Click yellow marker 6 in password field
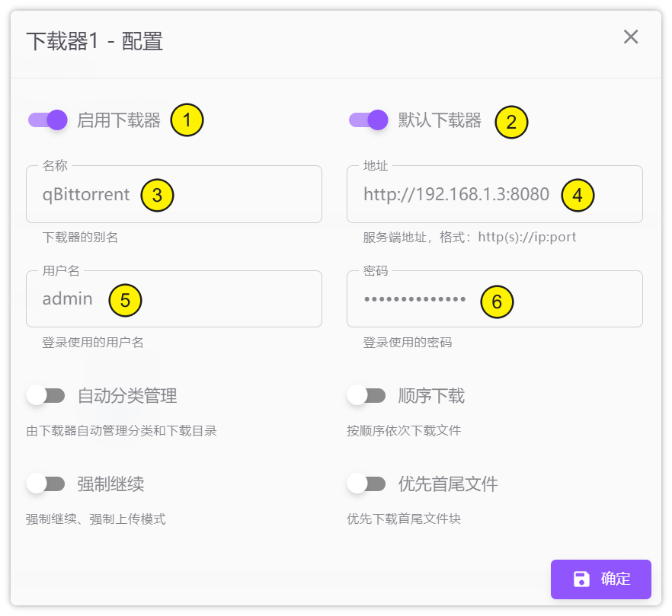This screenshot has width=672, height=616. click(x=497, y=302)
